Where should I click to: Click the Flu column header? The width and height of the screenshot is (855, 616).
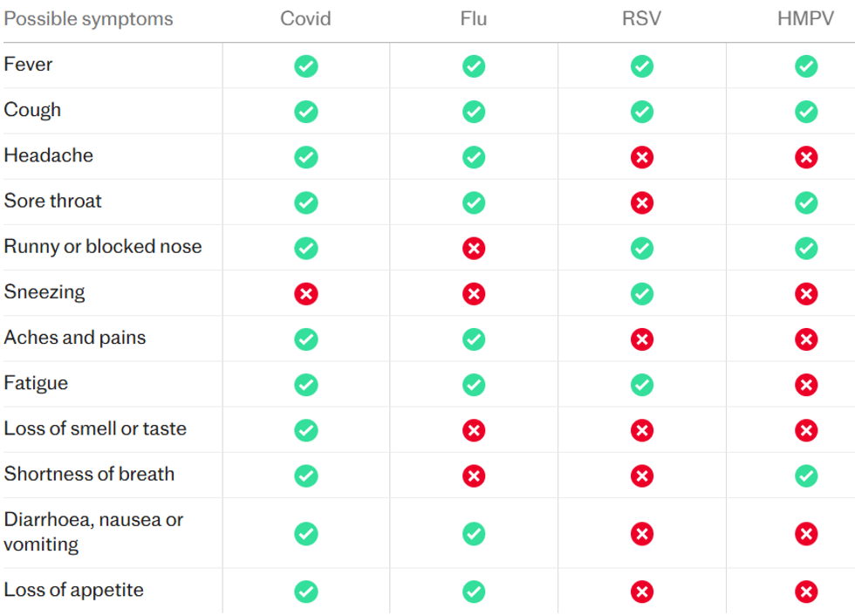coord(474,19)
